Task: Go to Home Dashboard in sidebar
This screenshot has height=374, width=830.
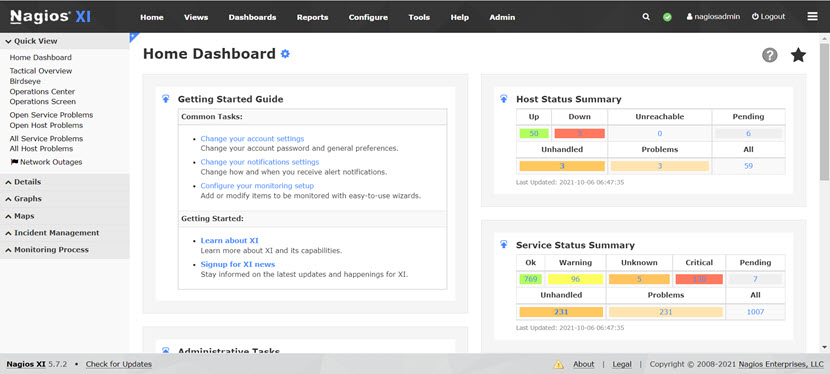Action: click(x=41, y=58)
